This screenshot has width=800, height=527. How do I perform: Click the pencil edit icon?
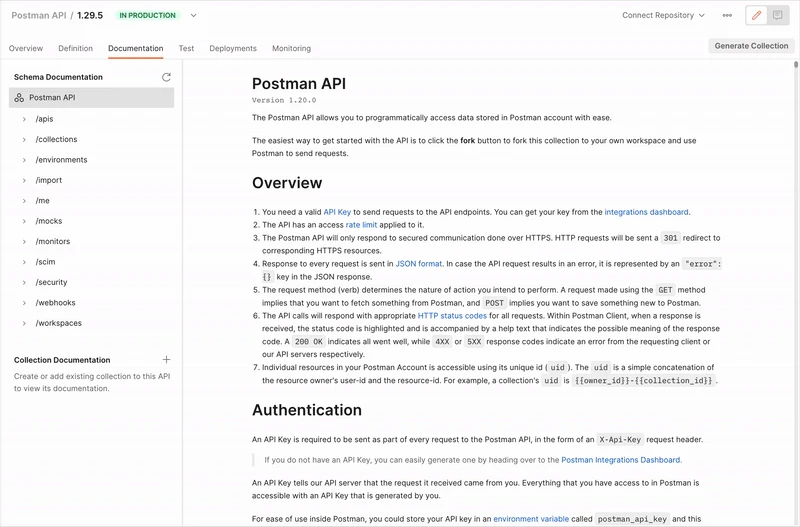(x=756, y=15)
